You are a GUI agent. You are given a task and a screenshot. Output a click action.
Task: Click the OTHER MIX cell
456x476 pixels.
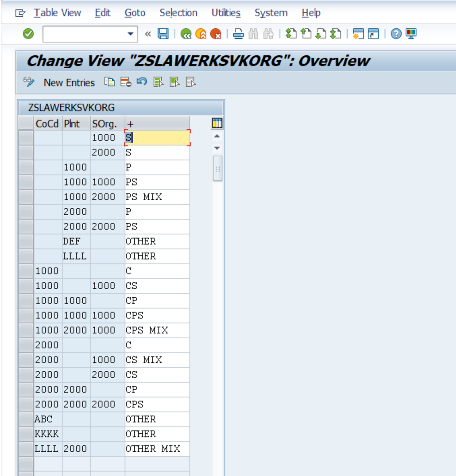click(157, 449)
